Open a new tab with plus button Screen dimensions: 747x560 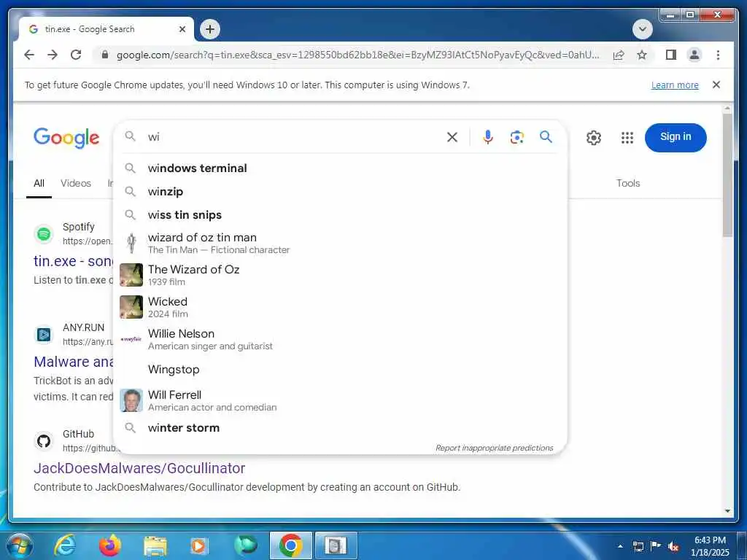click(209, 29)
